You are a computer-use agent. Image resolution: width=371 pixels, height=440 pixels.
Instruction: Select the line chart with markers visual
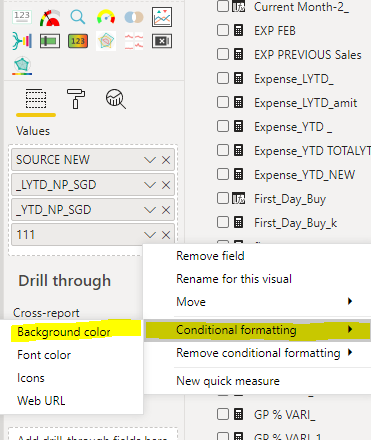[x=162, y=17]
